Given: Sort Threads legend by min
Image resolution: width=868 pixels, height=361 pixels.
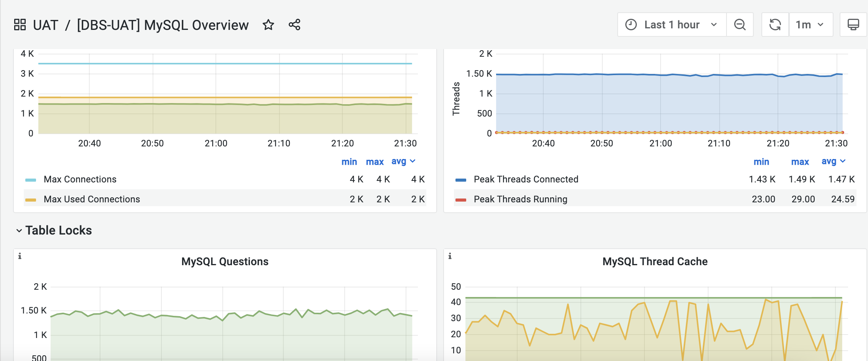Looking at the screenshot, I should click(x=761, y=162).
